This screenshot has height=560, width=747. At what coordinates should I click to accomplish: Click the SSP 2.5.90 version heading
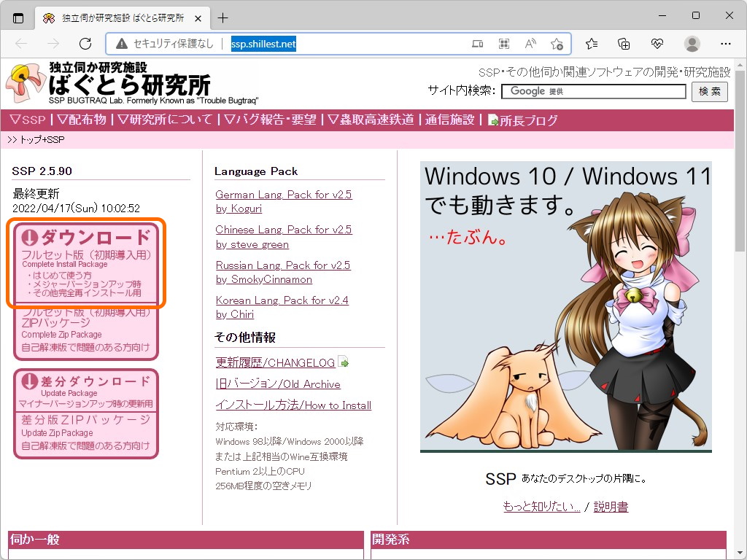pyautogui.click(x=42, y=171)
